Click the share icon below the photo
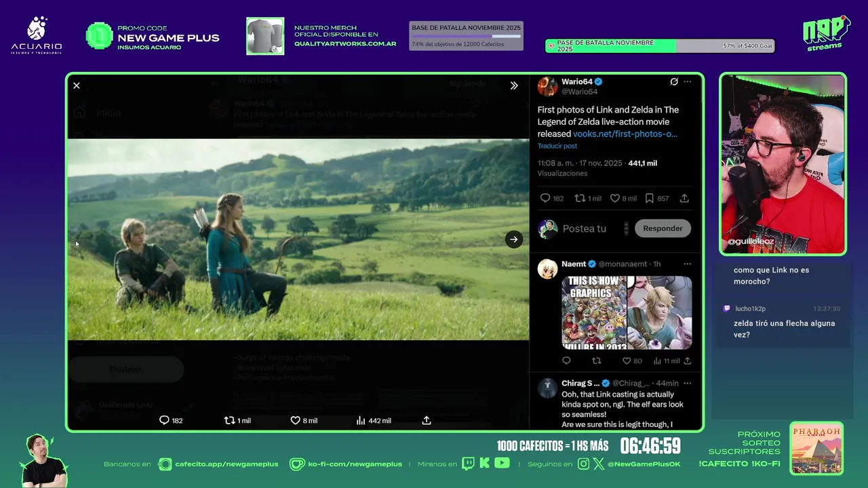The width and height of the screenshot is (868, 488). pyautogui.click(x=427, y=420)
